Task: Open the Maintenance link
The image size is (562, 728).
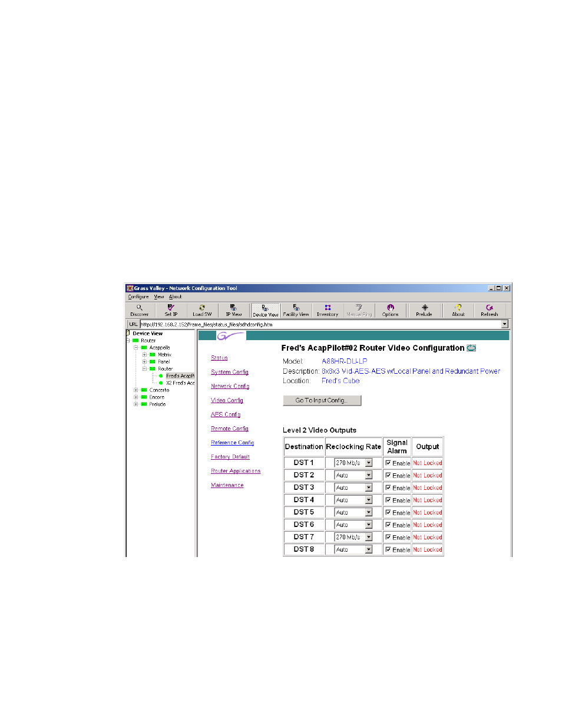Action: [227, 485]
